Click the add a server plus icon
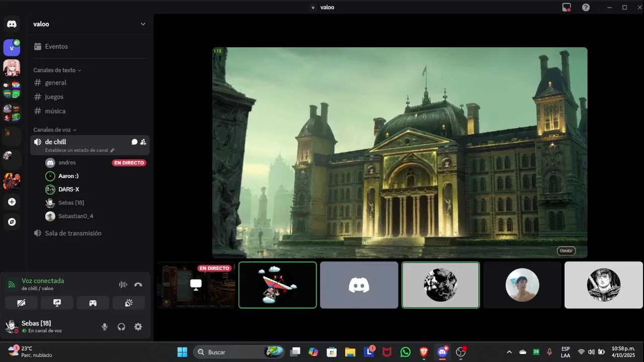 (12, 202)
